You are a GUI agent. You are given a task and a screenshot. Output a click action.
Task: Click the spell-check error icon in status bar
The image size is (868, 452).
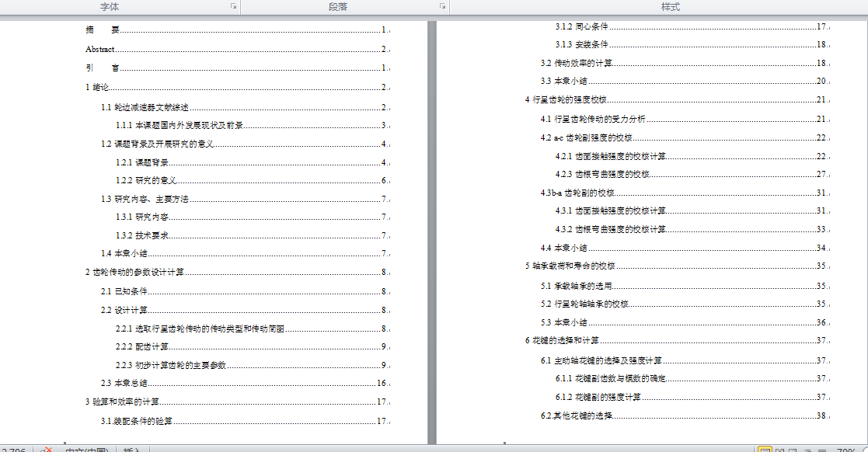click(x=47, y=449)
